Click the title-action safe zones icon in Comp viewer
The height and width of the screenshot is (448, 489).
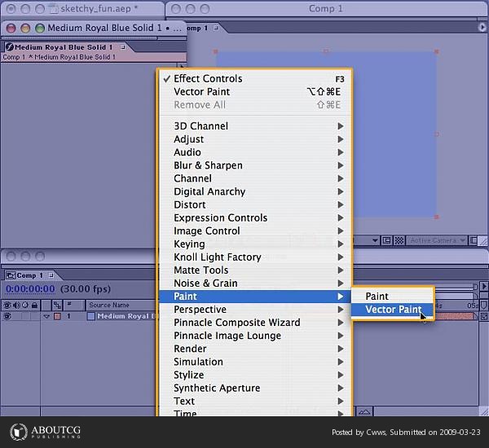386,240
